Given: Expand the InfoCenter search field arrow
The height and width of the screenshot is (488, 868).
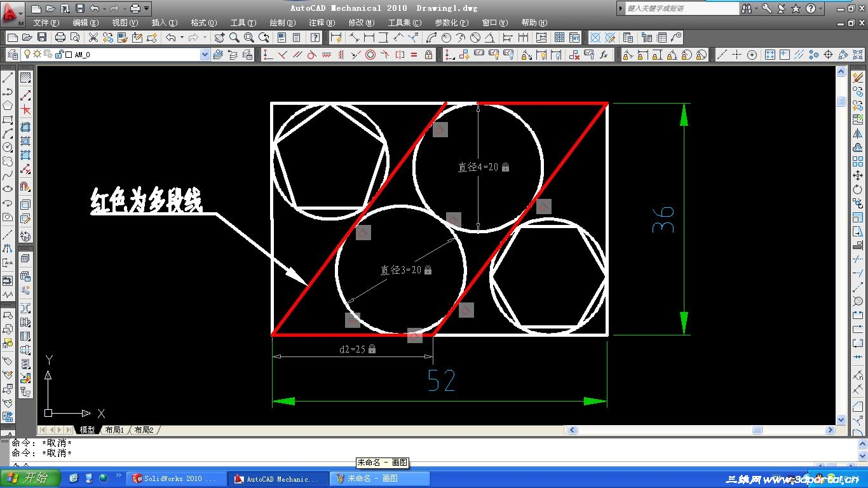Looking at the screenshot, I should point(621,8).
